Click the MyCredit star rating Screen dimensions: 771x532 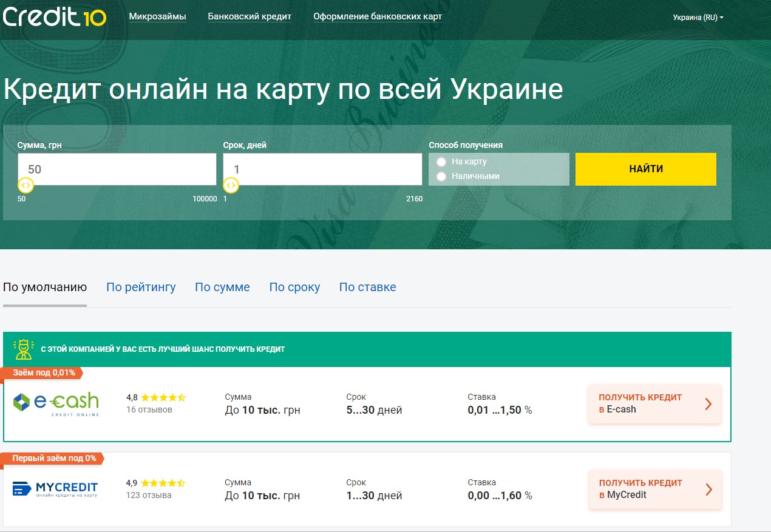[x=163, y=483]
